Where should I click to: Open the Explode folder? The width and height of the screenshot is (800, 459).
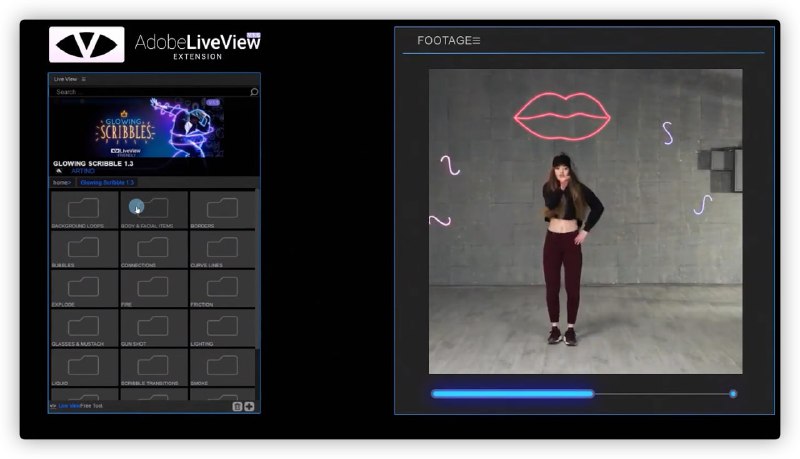pyautogui.click(x=84, y=289)
